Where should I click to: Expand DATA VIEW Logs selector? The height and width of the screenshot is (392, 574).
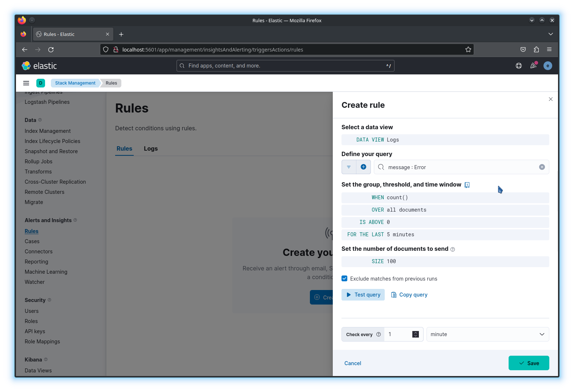pos(445,140)
